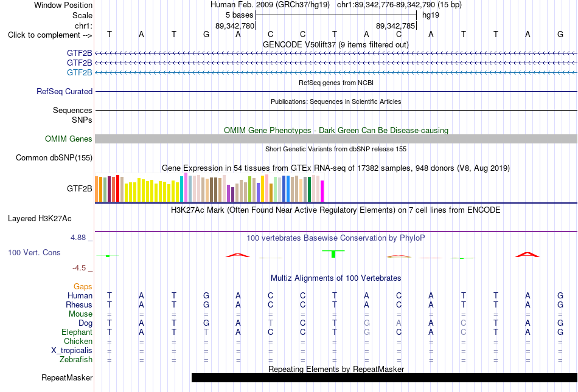578x392 pixels.
Task: Open the Layered H3K27Ac track label
Action: pyautogui.click(x=40, y=219)
